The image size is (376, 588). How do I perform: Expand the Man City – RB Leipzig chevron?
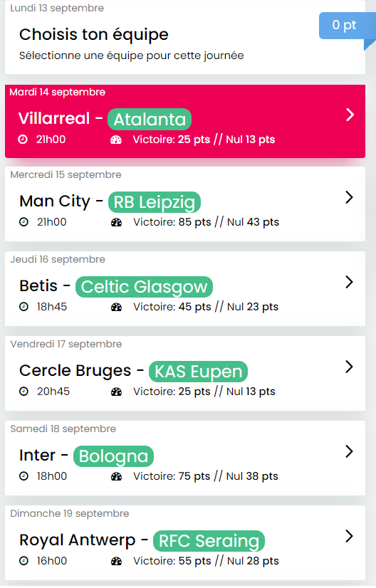coord(349,197)
